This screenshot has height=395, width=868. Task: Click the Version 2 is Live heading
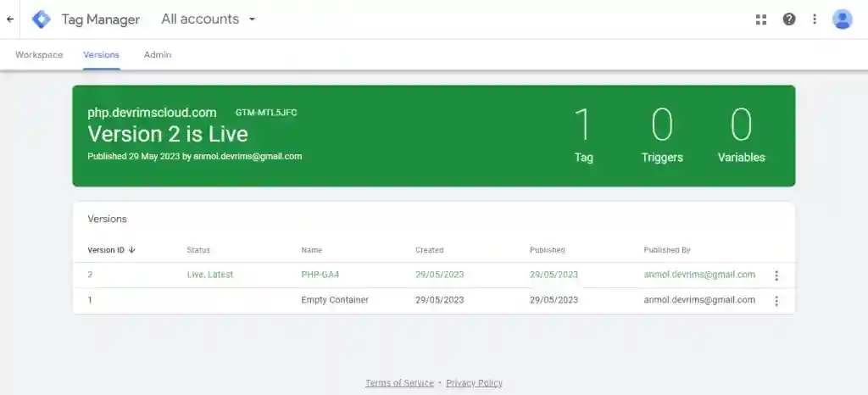(x=168, y=134)
